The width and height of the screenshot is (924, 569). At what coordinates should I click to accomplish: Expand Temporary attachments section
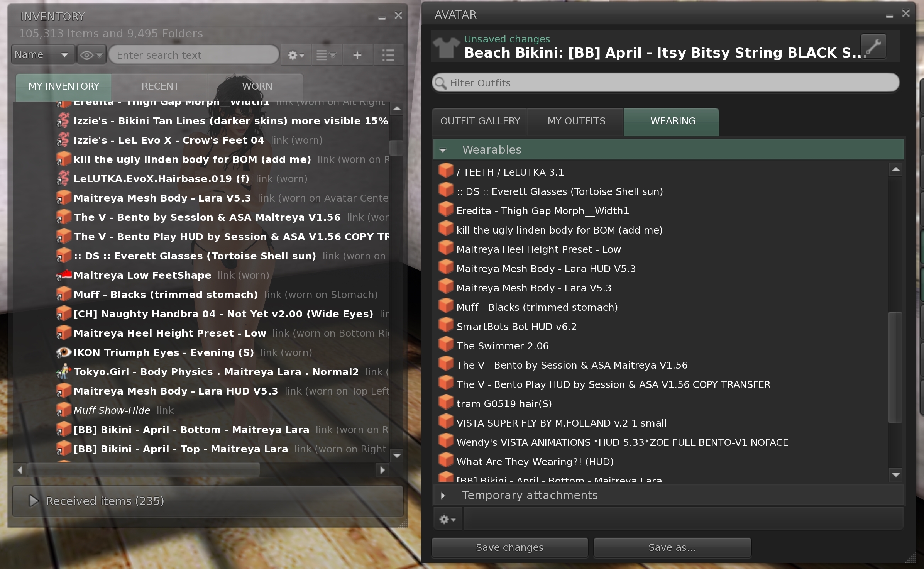pos(443,496)
